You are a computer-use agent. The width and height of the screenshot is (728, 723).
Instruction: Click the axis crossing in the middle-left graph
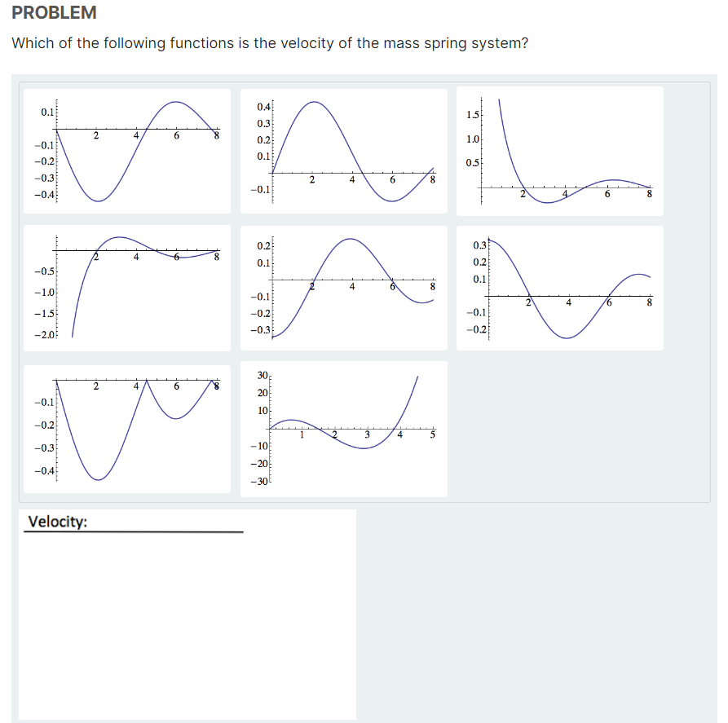point(98,249)
